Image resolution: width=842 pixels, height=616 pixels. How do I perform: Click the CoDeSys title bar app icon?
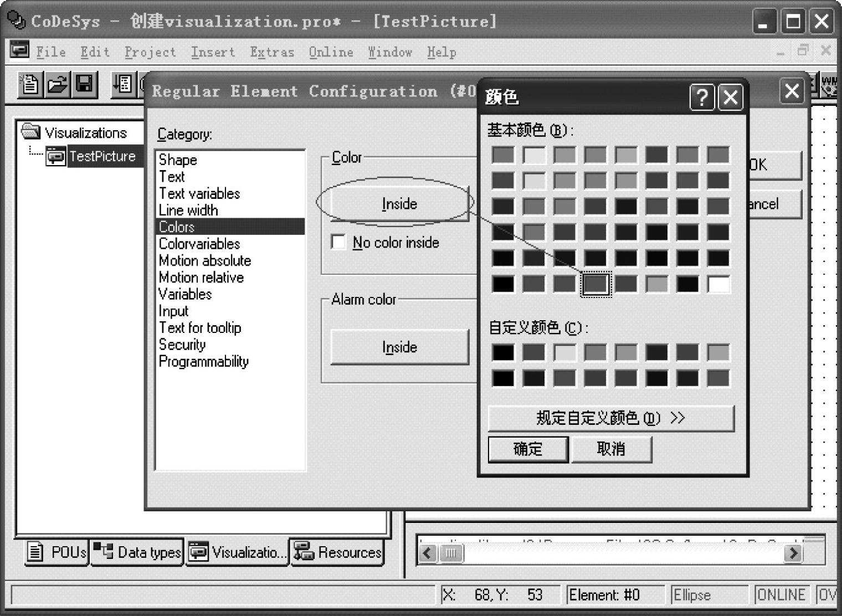pos(16,21)
